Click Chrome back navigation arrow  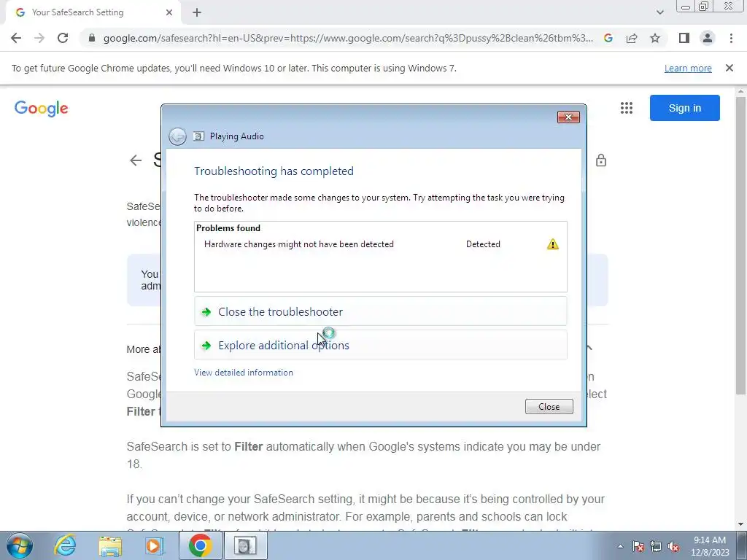pos(16,38)
